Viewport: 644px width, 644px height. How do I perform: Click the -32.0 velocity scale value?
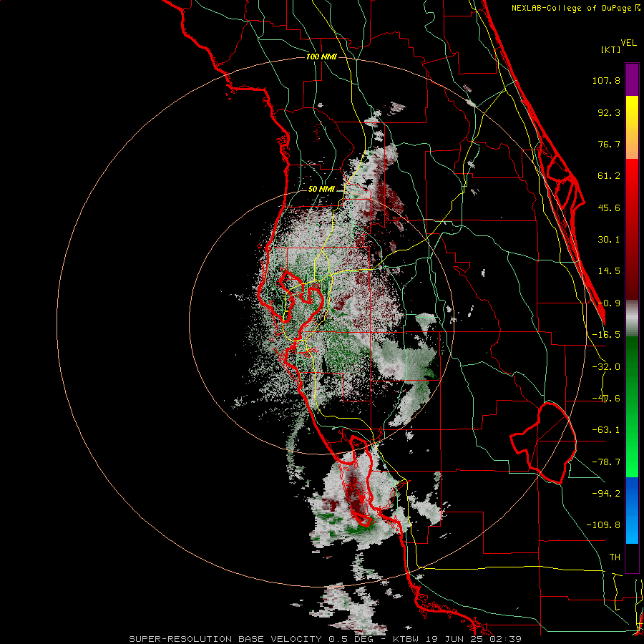coord(606,367)
